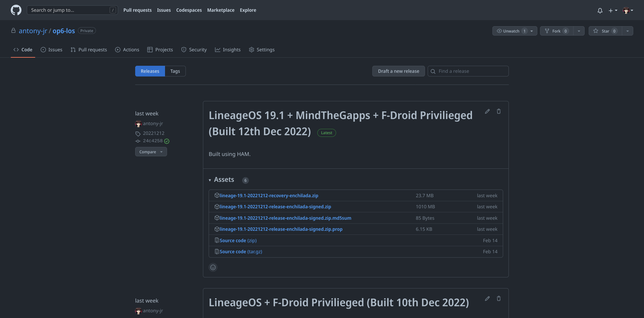Open the Fork options dropdown arrow
644x318 pixels.
579,31
